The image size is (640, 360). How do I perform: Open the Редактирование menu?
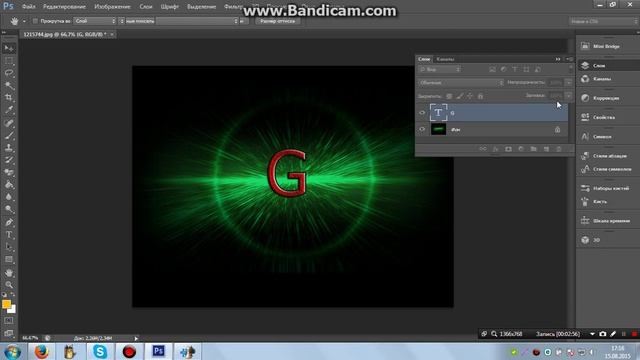[64, 7]
